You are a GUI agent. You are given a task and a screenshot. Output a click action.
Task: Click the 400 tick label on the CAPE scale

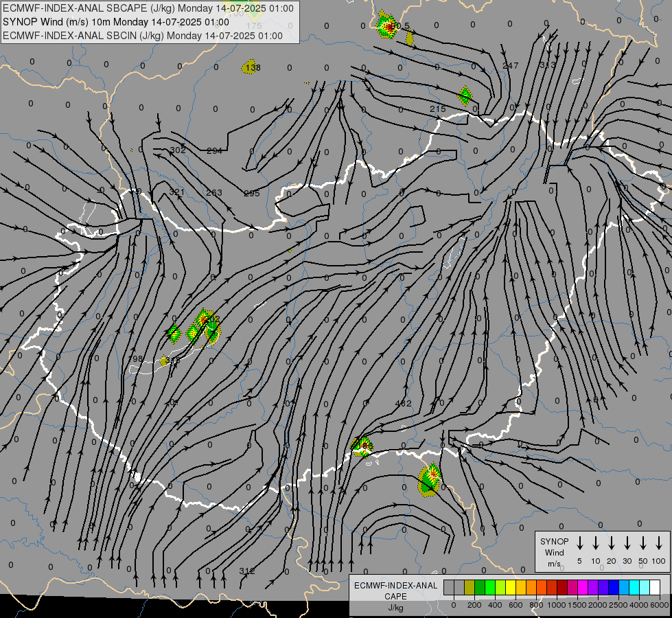(x=495, y=605)
